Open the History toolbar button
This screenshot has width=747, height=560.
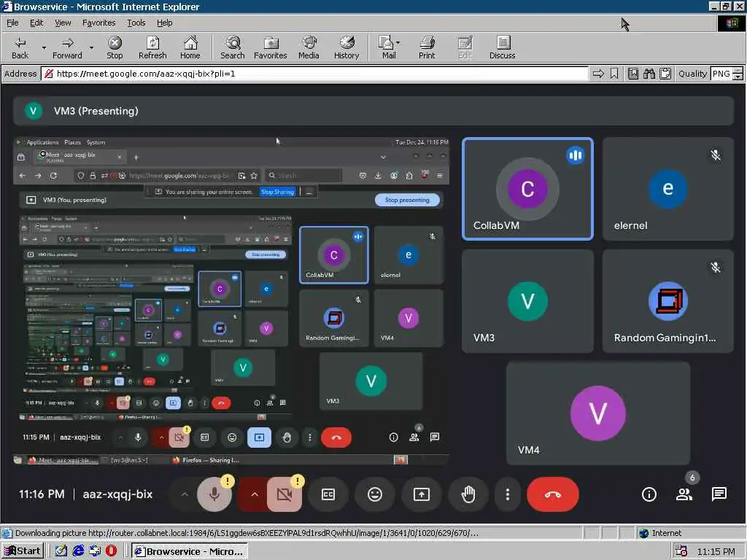click(347, 47)
